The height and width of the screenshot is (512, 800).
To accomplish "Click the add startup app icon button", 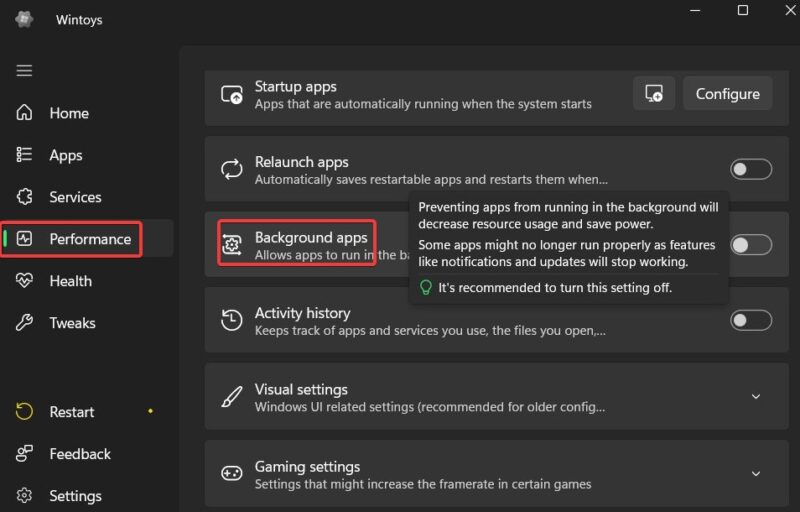I will pos(654,93).
